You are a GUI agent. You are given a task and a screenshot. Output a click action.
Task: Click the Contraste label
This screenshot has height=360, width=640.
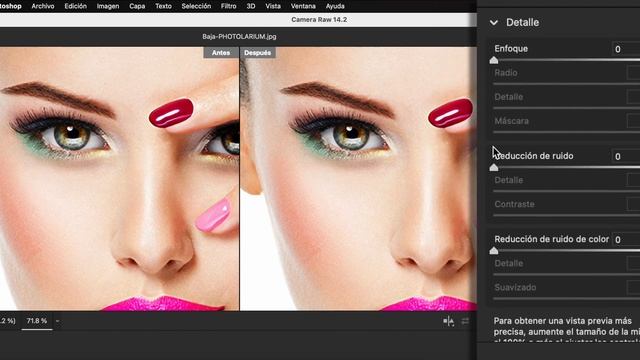pos(514,204)
